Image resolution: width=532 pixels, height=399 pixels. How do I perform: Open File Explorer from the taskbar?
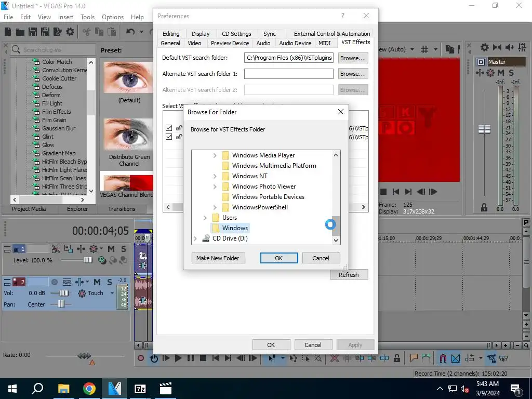pyautogui.click(x=64, y=389)
